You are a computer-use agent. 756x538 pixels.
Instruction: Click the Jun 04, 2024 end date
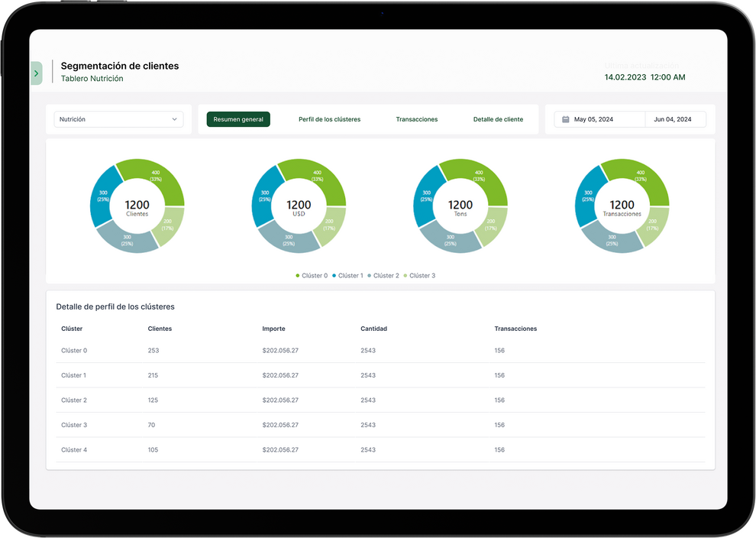click(674, 120)
